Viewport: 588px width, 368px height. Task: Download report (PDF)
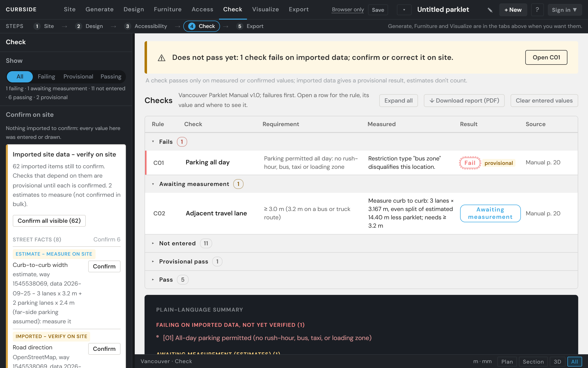click(x=464, y=101)
